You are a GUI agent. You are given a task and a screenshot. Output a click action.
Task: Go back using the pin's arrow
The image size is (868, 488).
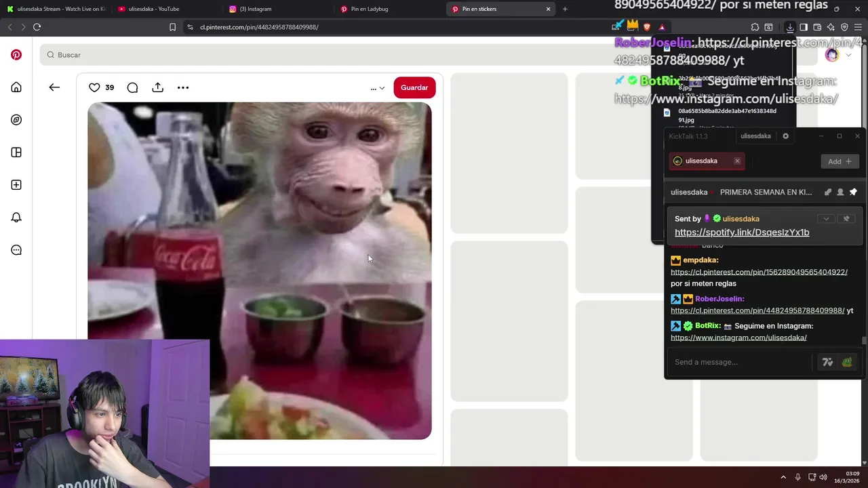pyautogui.click(x=54, y=87)
